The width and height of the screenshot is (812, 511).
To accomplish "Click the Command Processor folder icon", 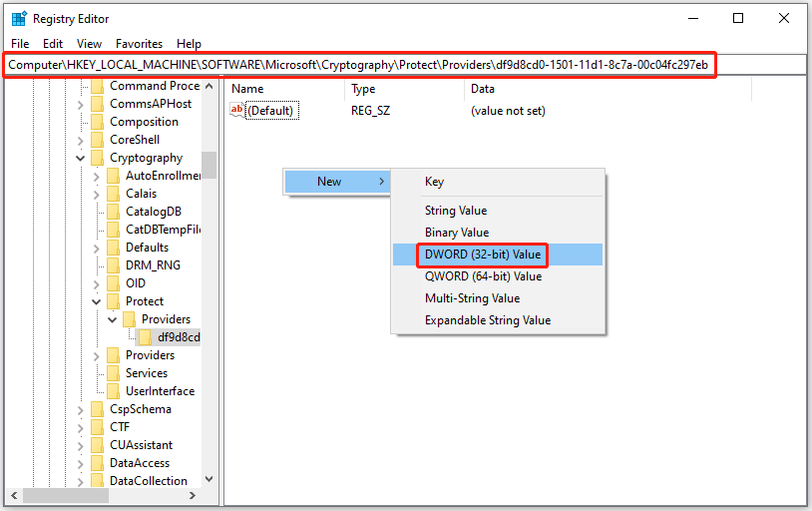I will pyautogui.click(x=97, y=86).
